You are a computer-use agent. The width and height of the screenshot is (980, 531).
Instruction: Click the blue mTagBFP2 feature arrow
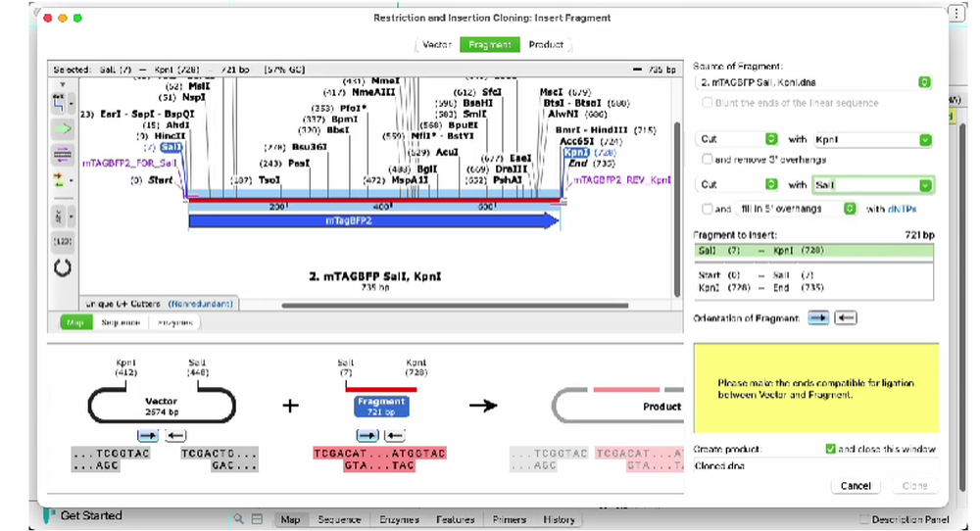(373, 220)
